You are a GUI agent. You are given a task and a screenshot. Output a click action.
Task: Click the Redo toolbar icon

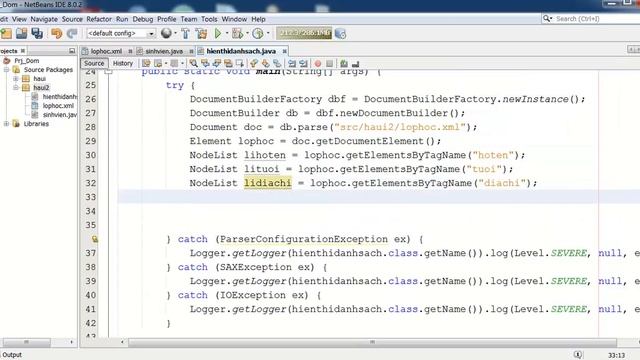(x=72, y=33)
